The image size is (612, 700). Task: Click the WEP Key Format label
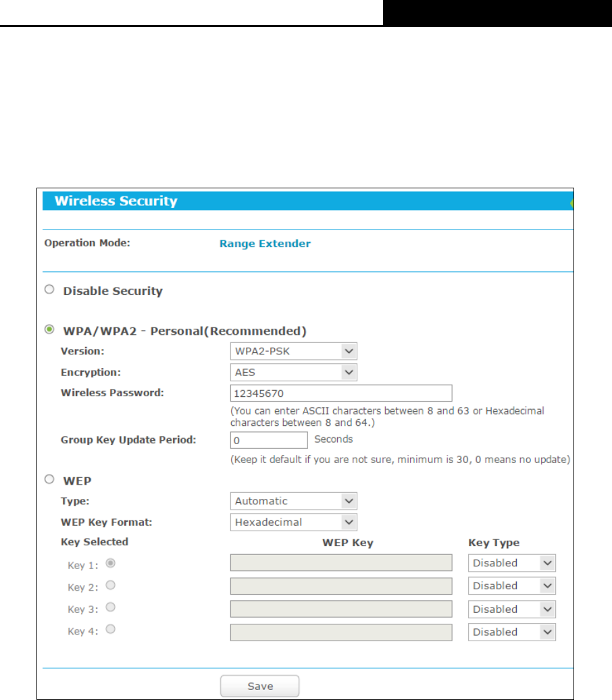106,522
